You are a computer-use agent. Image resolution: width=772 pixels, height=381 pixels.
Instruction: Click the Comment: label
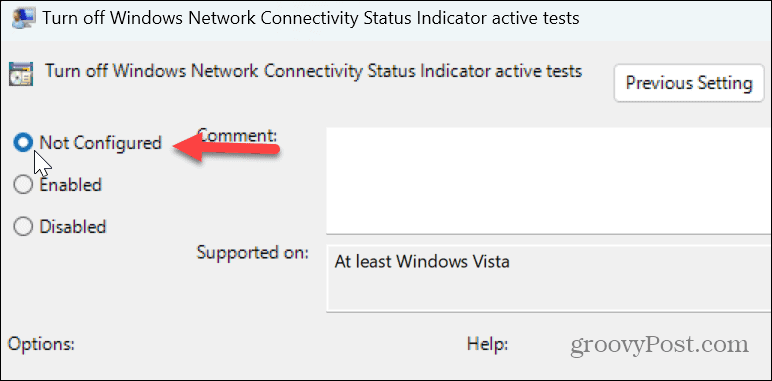[x=237, y=135]
